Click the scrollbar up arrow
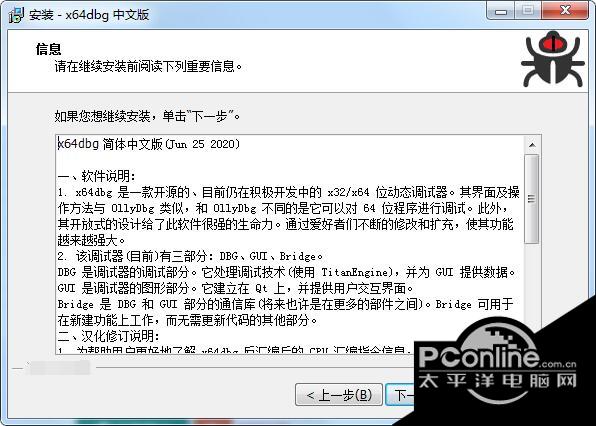This screenshot has width=596, height=426. [532, 145]
